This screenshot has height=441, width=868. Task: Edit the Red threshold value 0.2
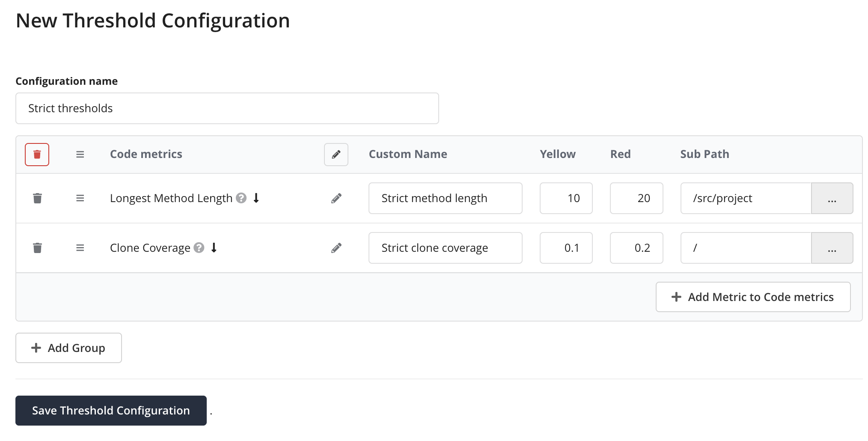[x=636, y=248]
